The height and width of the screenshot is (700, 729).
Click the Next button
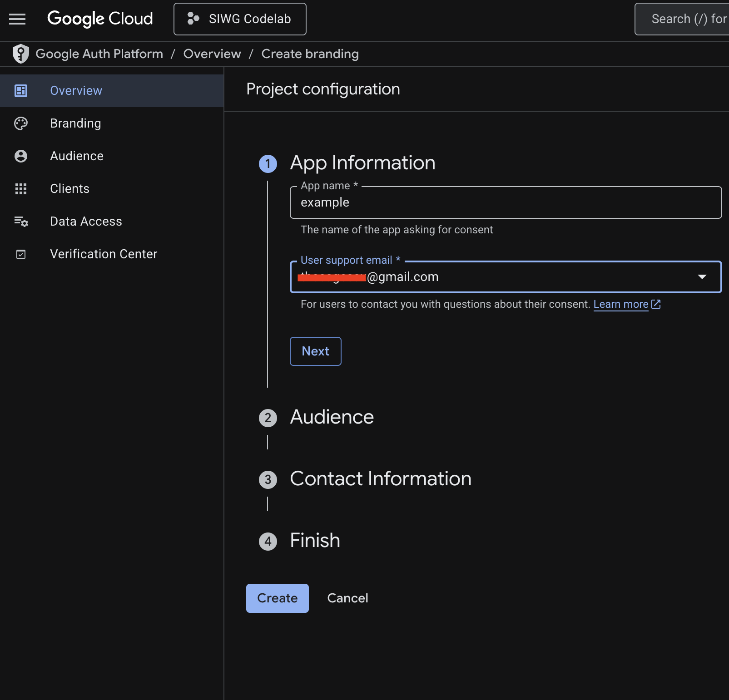pyautogui.click(x=315, y=351)
